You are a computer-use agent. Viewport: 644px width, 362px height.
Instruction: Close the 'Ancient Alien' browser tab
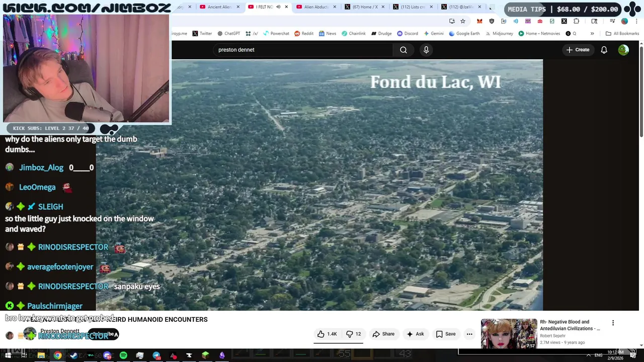coord(238,7)
